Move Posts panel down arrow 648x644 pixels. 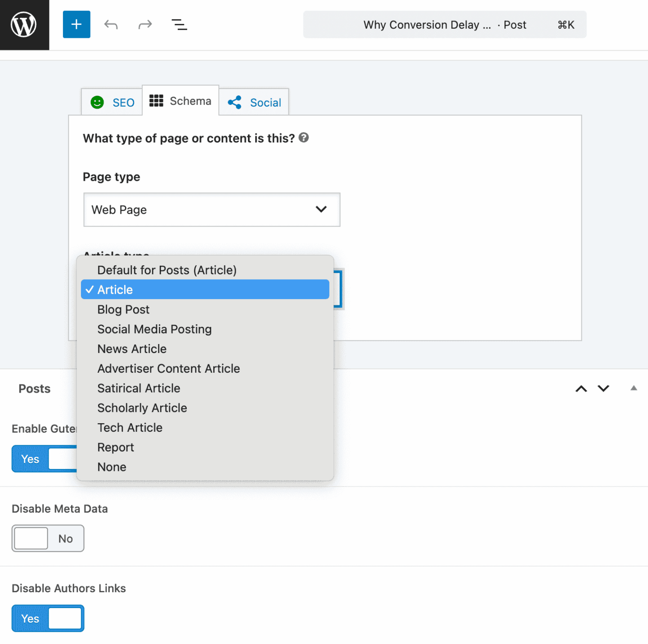pos(603,389)
